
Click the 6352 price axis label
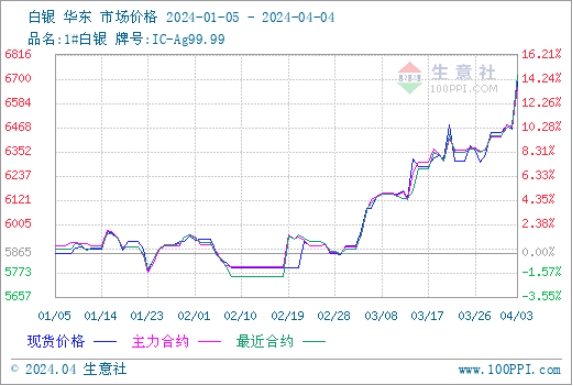[18, 151]
